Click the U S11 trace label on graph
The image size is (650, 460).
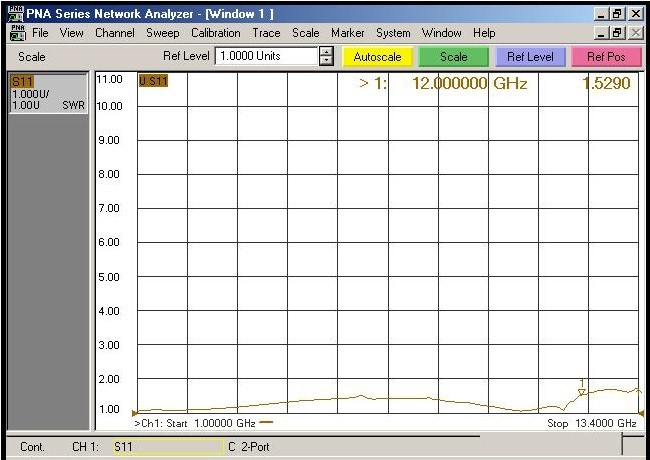153,81
